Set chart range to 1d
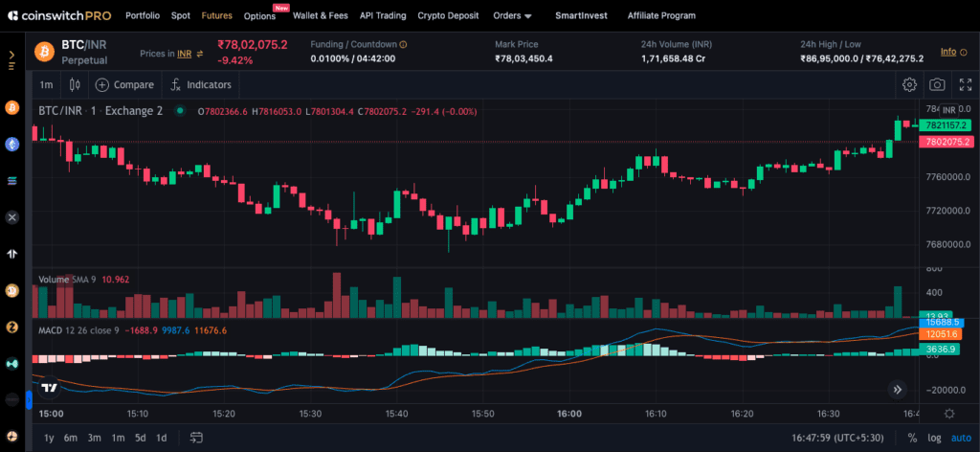The height and width of the screenshot is (452, 980). point(161,438)
